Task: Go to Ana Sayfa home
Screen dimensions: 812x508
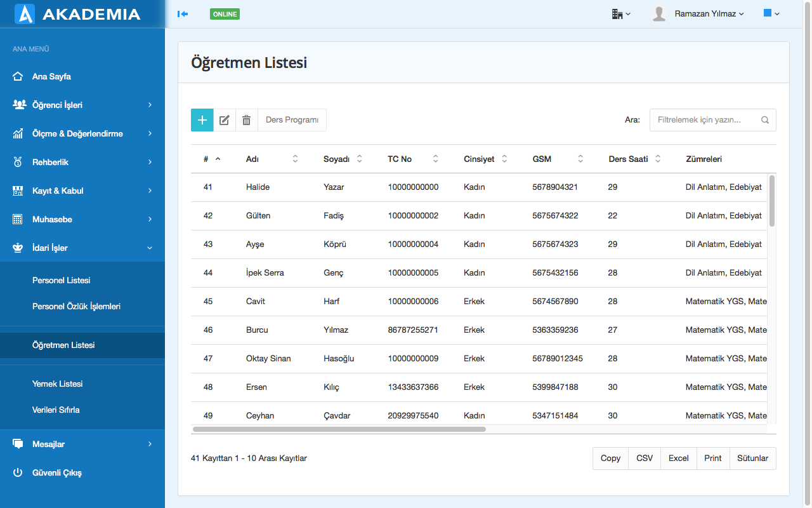Action: pos(51,77)
